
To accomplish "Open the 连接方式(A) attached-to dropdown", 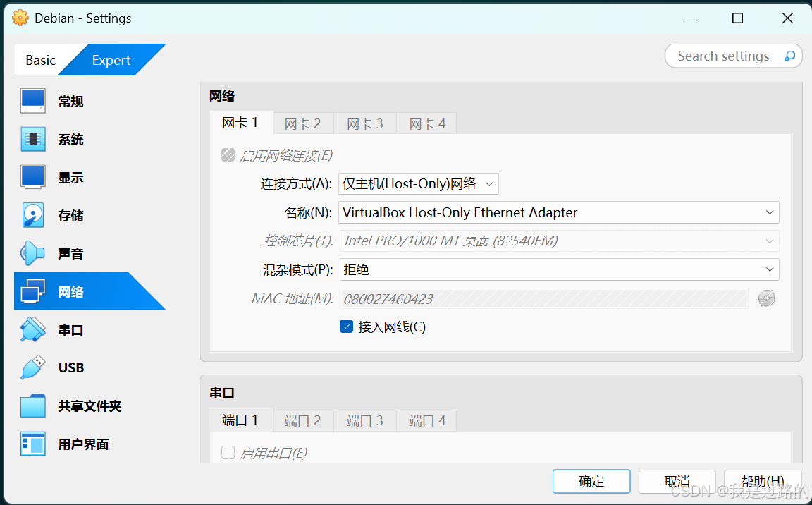I will 419,184.
